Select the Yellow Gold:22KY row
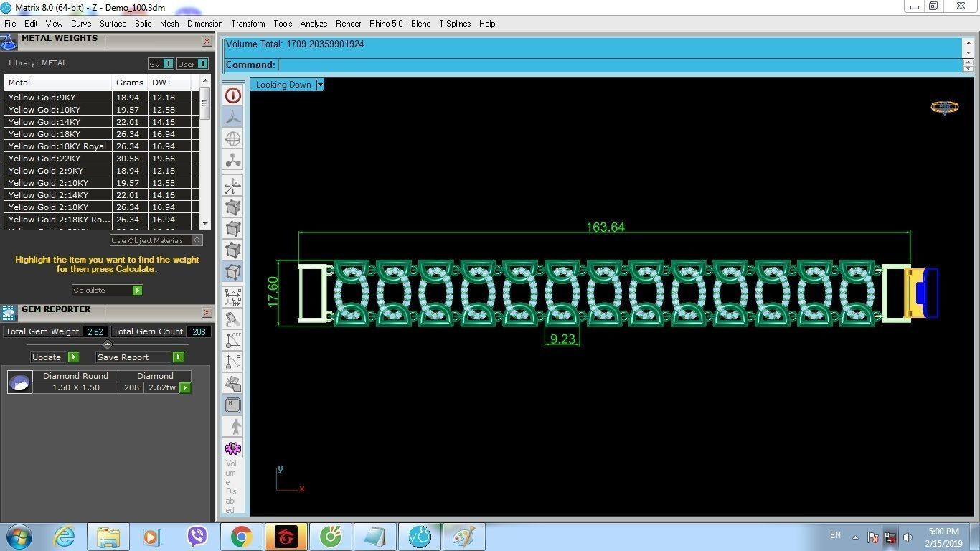The width and height of the screenshot is (980, 551). click(x=101, y=159)
